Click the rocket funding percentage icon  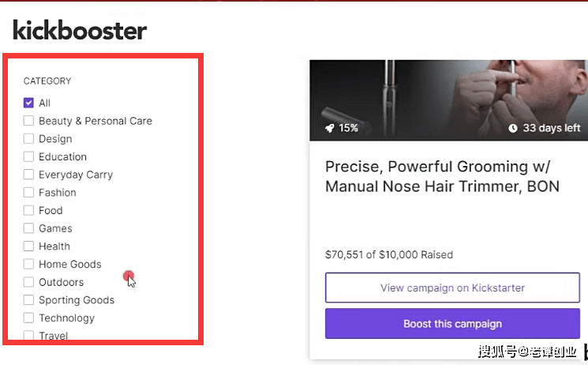[328, 128]
